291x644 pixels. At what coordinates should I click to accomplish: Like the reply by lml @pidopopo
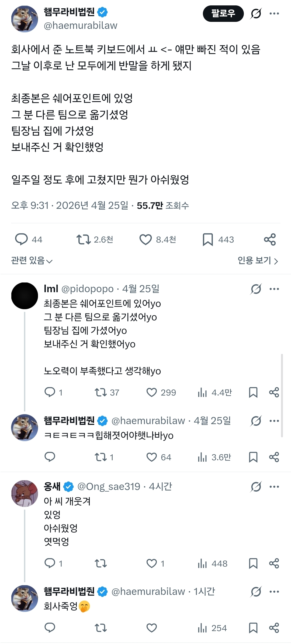151,392
